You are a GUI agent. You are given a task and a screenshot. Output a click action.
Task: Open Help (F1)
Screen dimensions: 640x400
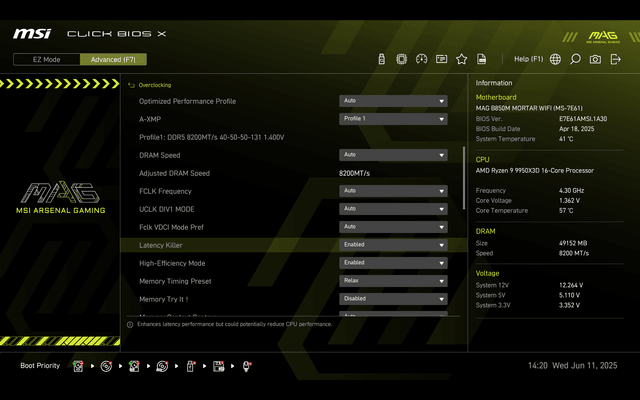(x=528, y=59)
